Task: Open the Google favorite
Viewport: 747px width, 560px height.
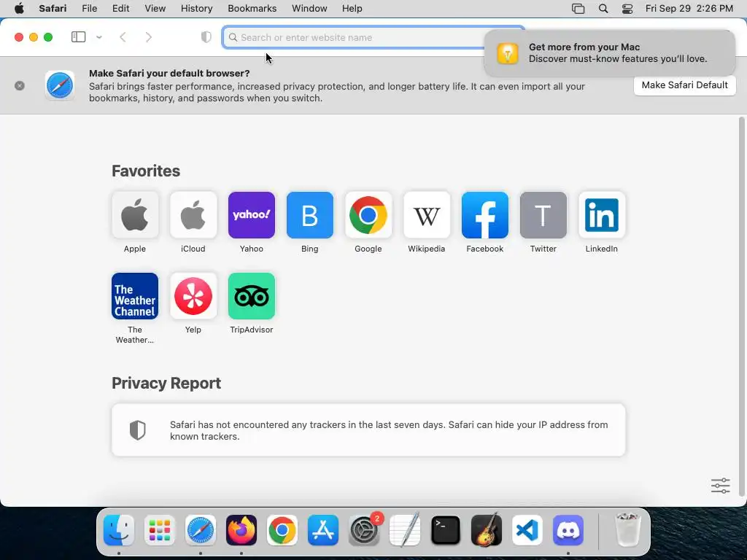Action: tap(368, 215)
